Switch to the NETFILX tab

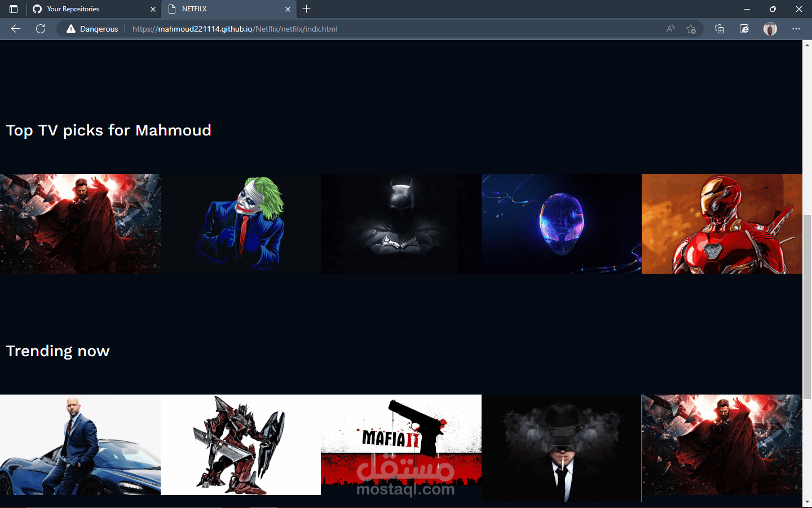pos(228,9)
